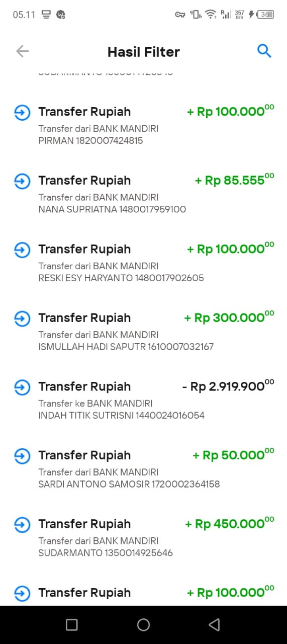
Task: Tap transfer icon beside ISMULLAH HADI SAPUTR
Action: point(22,318)
